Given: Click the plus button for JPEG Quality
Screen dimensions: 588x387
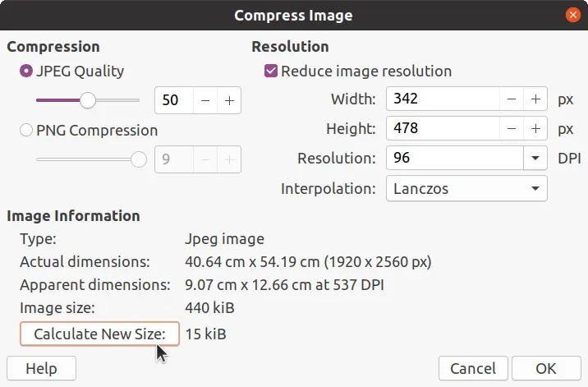Looking at the screenshot, I should click(x=229, y=100).
